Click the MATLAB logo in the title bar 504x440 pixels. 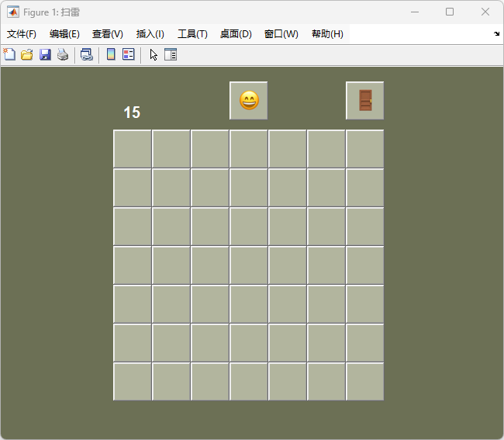click(13, 12)
